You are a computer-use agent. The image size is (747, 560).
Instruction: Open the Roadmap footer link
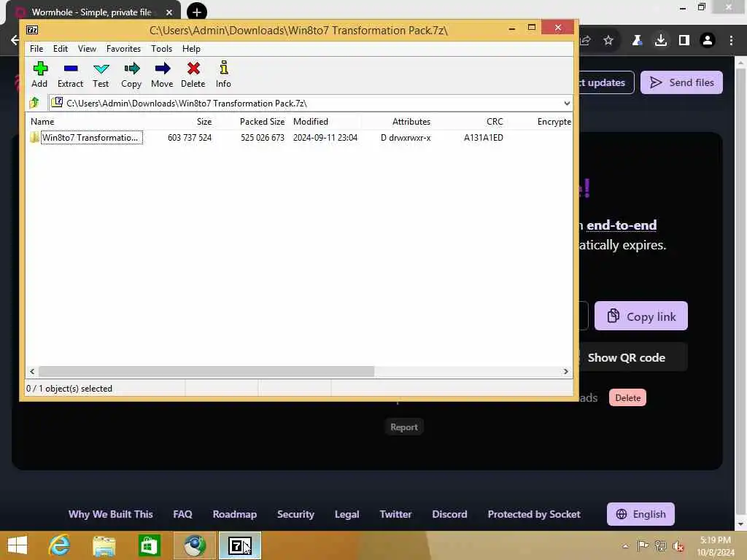(x=234, y=514)
